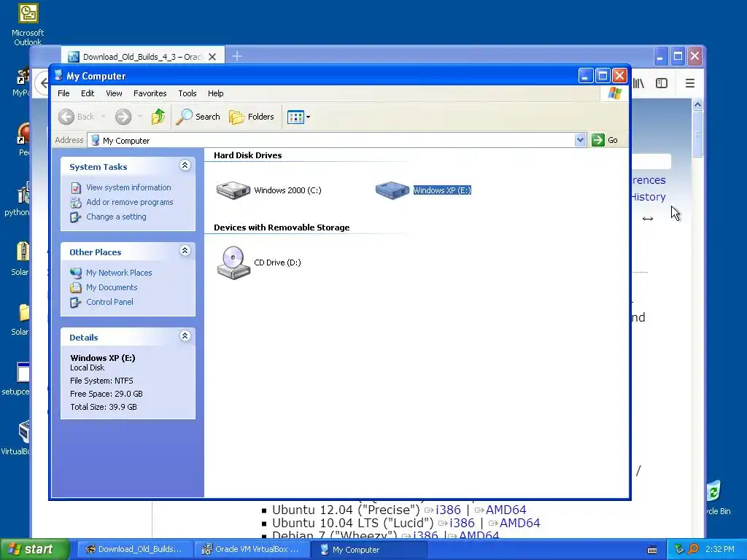Click History link in browser page

click(649, 197)
